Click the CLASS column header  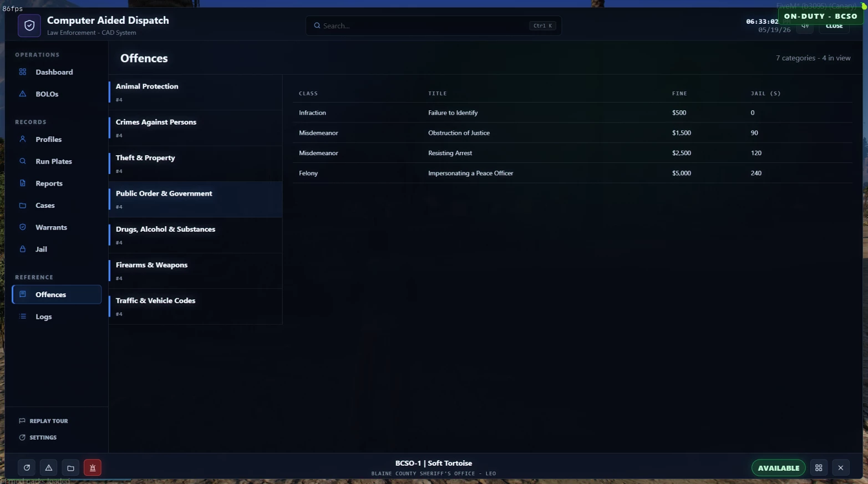coord(308,93)
